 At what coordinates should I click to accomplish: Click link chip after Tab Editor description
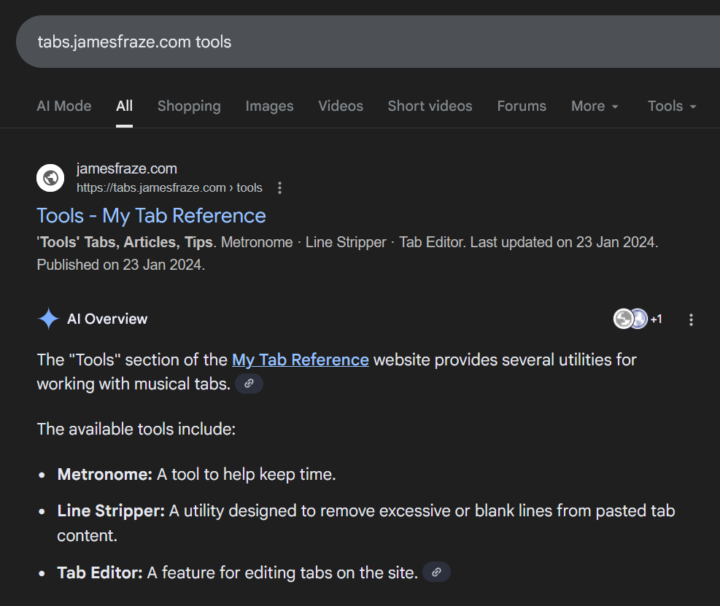[x=436, y=573]
